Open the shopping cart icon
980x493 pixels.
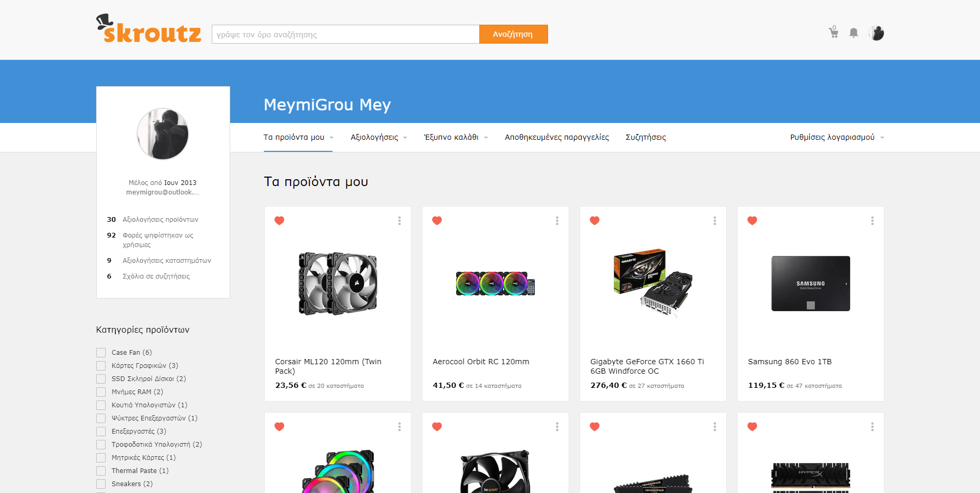833,33
